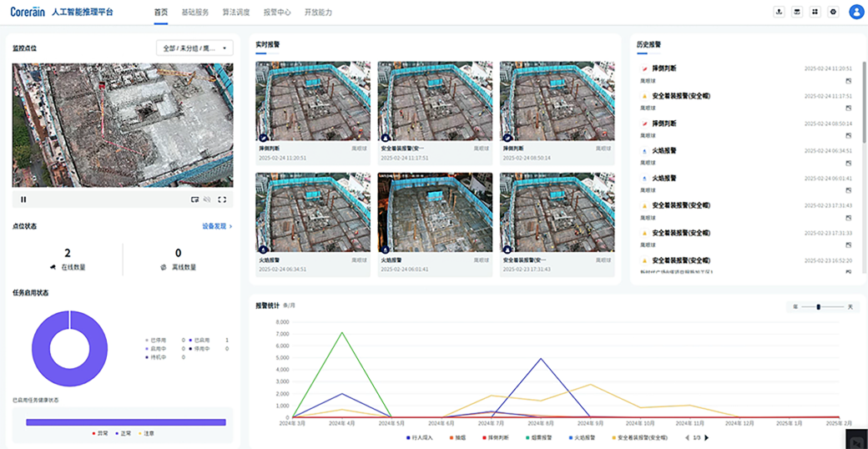Click image icon beside 11:20:51 history alarm
The height and width of the screenshot is (449, 868).
[x=848, y=81]
